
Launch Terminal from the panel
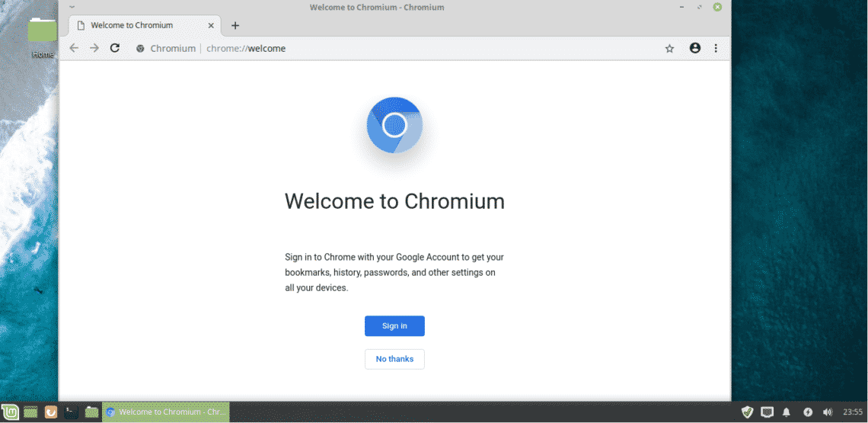71,412
